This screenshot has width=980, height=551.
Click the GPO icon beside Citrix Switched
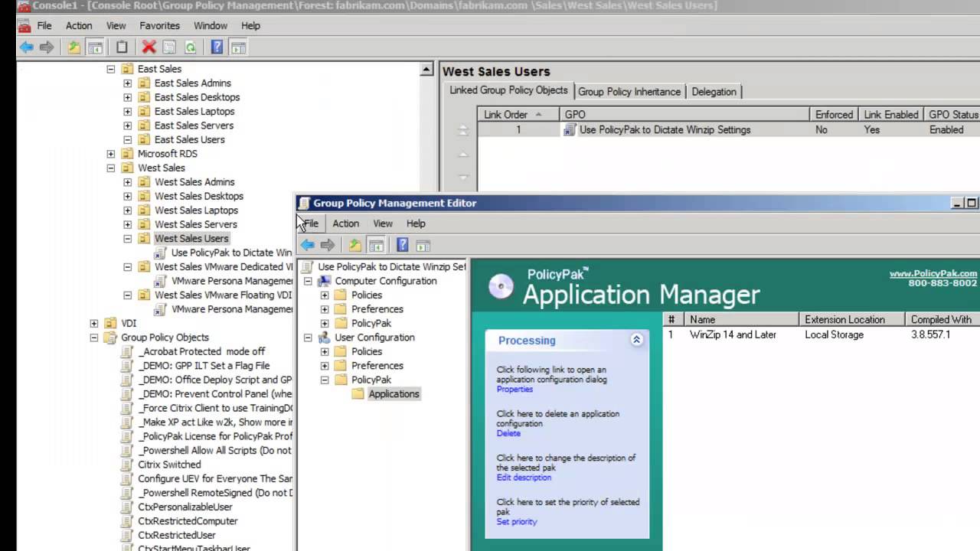click(x=127, y=465)
